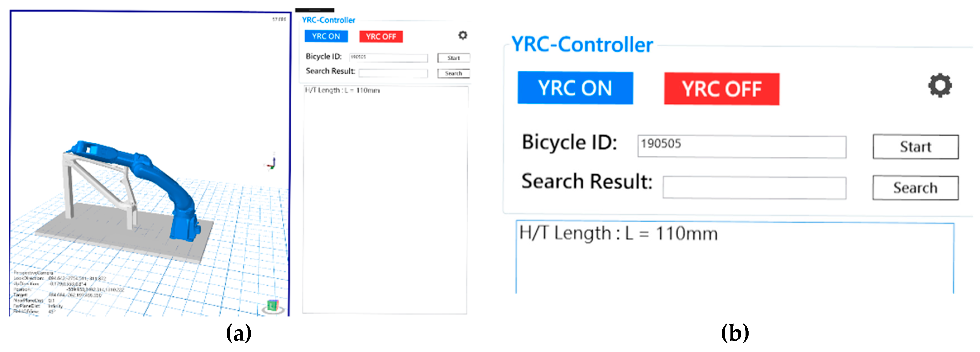Click enlarged output box showing H/T Length
The image size is (980, 352).
tap(734, 262)
